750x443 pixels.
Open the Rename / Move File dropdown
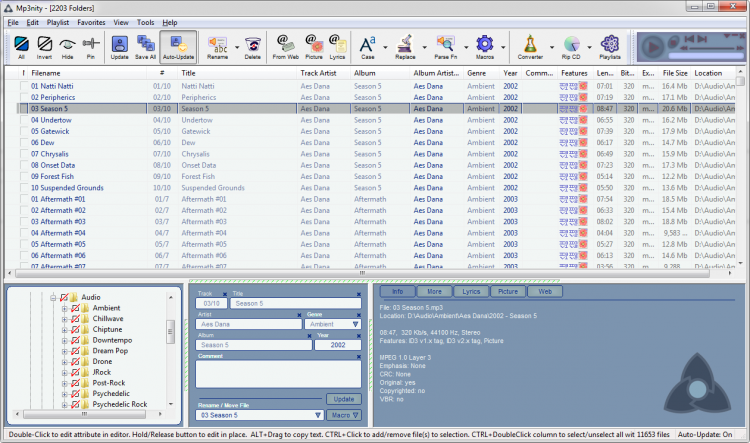[x=318, y=415]
